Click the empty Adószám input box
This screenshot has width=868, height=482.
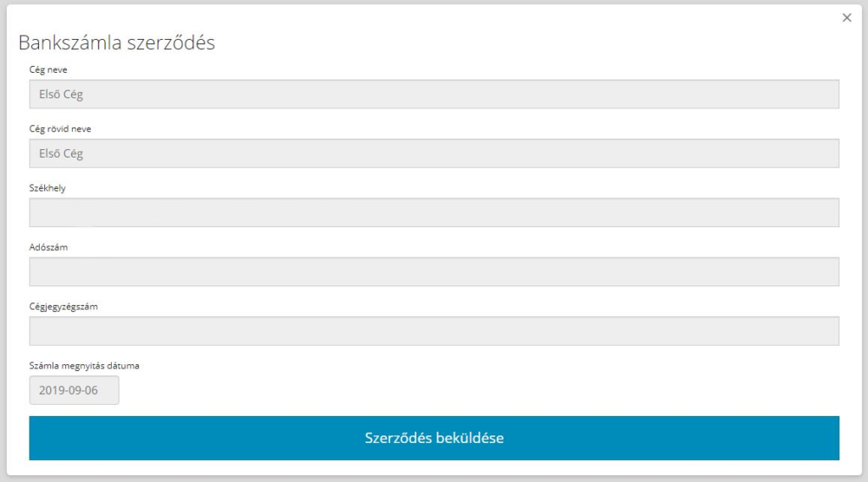tap(434, 272)
